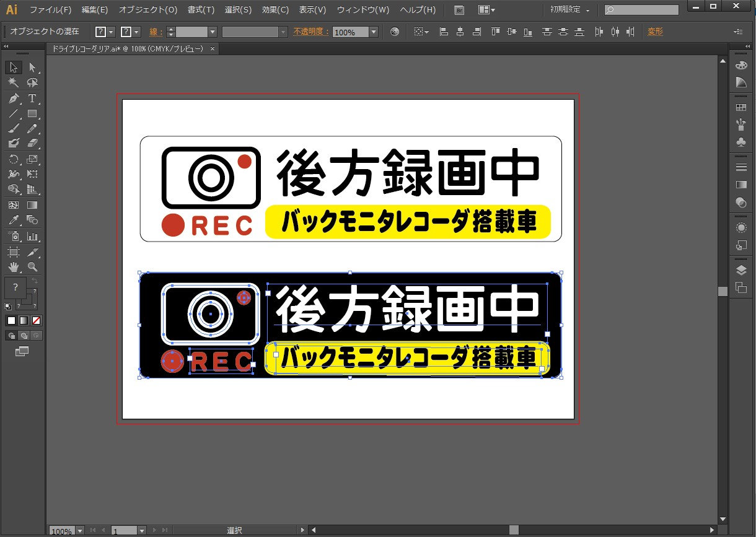The height and width of the screenshot is (537, 756).
Task: Open the align-to selection dropdown
Action: [421, 32]
